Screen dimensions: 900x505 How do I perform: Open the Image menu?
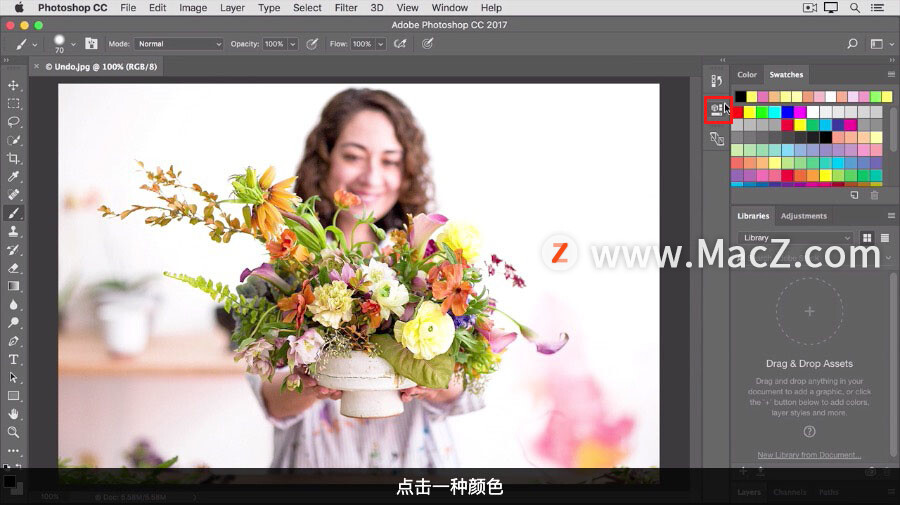coord(193,7)
